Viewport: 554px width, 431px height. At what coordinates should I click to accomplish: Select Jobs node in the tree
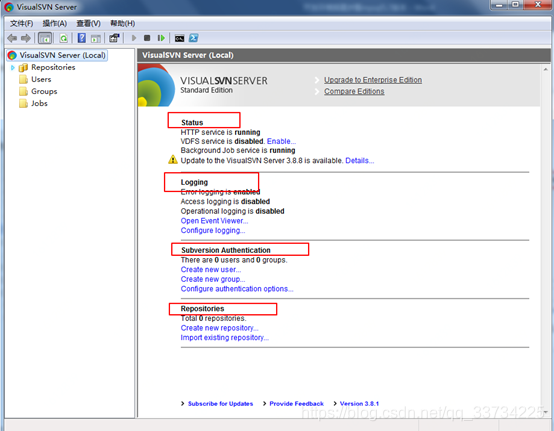[x=39, y=104]
